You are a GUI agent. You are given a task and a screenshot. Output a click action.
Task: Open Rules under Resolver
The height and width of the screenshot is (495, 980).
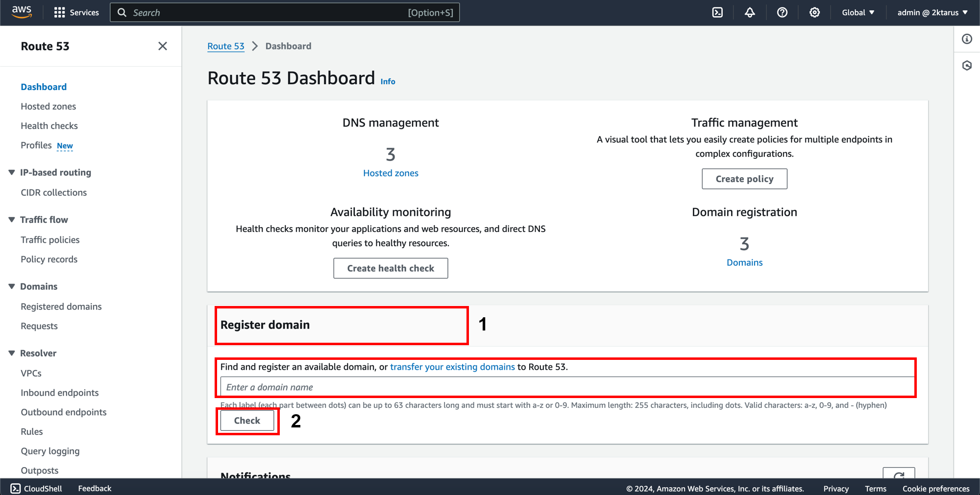tap(32, 431)
